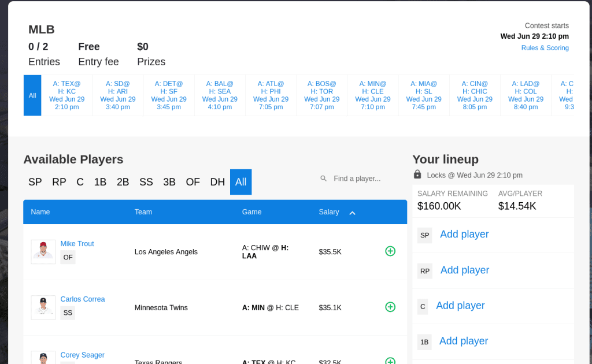Filter games by DET @ SF matchup
The height and width of the screenshot is (364, 592).
[x=169, y=95]
